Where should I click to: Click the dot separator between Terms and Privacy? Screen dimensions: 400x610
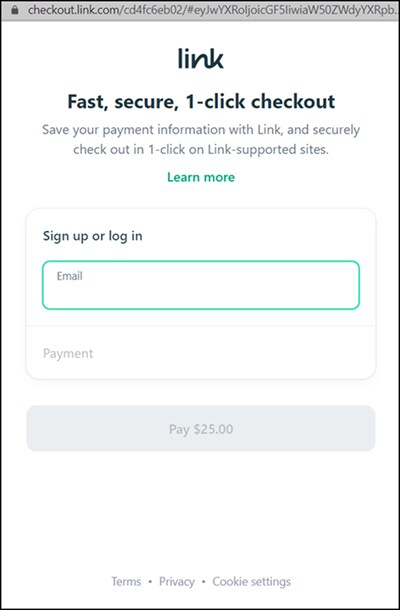click(150, 582)
